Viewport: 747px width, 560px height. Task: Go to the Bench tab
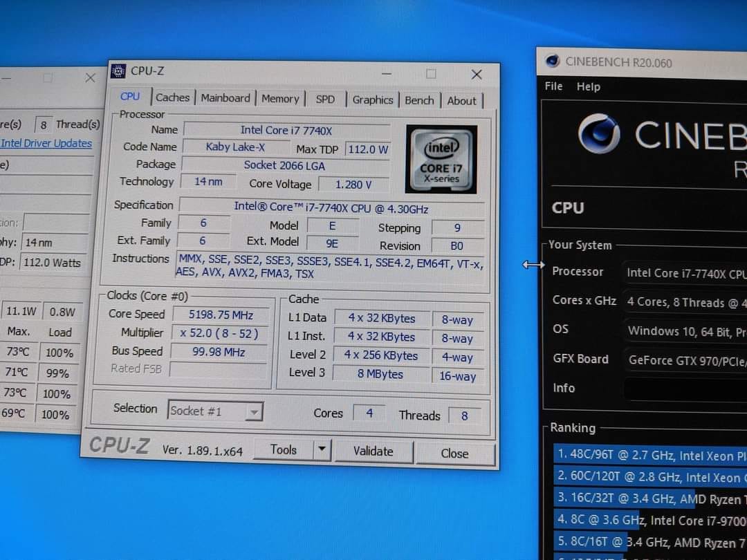[x=419, y=100]
